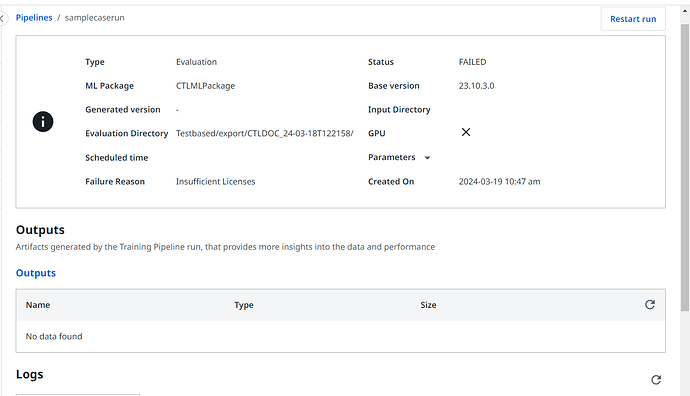Click the Parameters label
Viewport: 690px width, 396px height.
392,157
